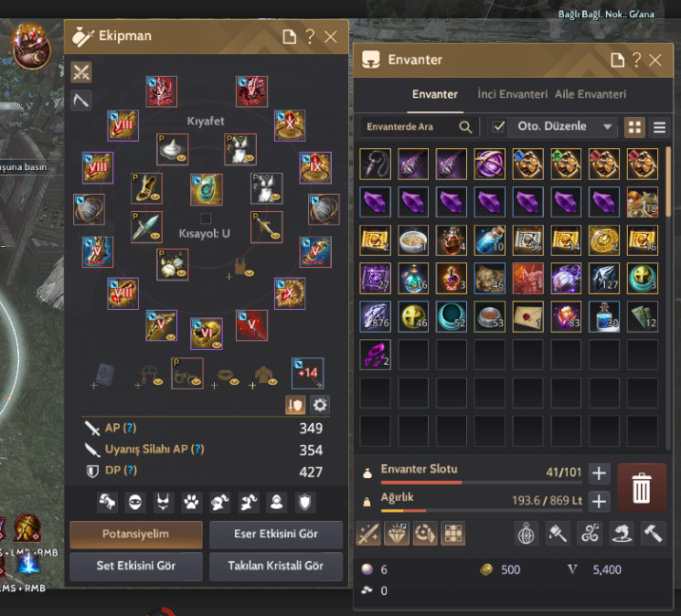Image resolution: width=681 pixels, height=616 pixels.
Task: Toggle the small checkbox above Kısayol: U
Action: click(x=205, y=219)
